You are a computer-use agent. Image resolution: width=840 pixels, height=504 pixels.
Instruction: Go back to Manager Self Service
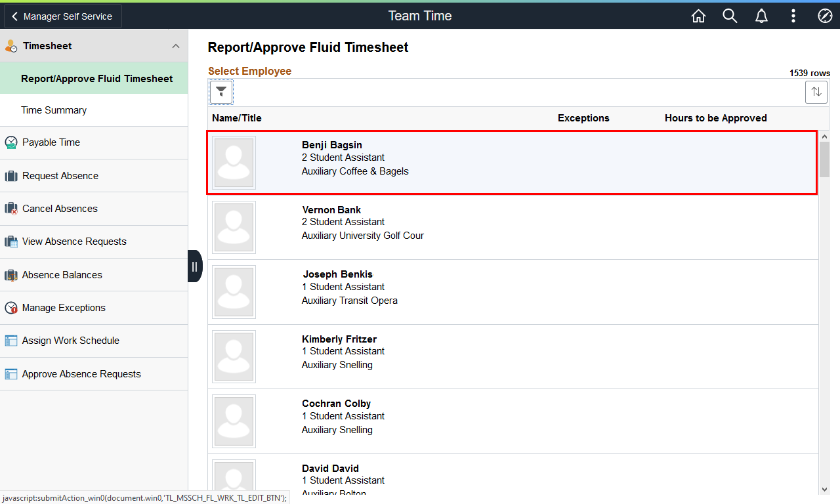[x=63, y=16]
